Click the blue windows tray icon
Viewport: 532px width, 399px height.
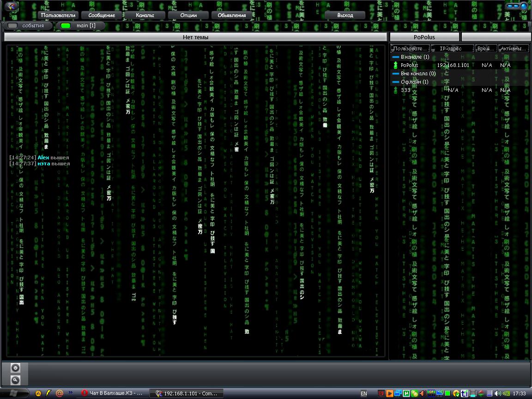(x=398, y=393)
